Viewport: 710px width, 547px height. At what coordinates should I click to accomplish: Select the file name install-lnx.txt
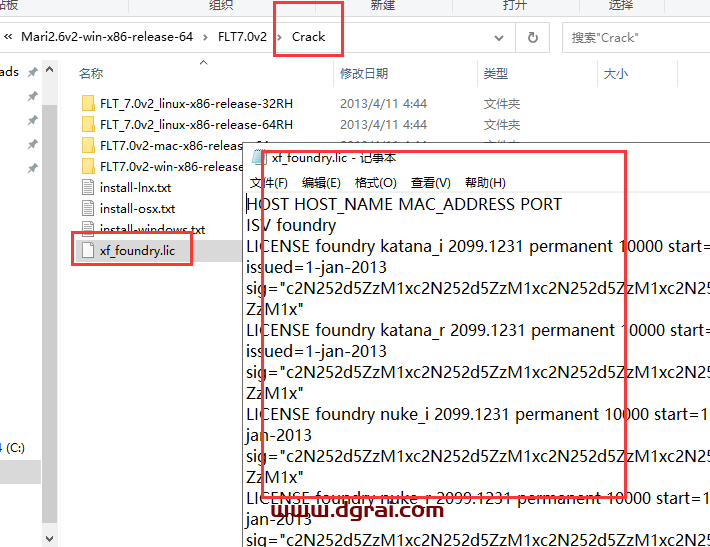tap(135, 187)
